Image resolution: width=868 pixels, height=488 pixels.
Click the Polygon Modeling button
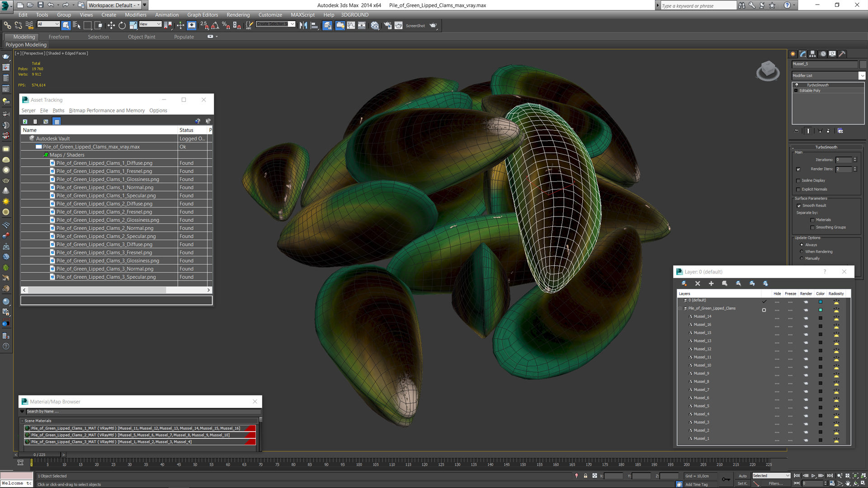coord(26,45)
